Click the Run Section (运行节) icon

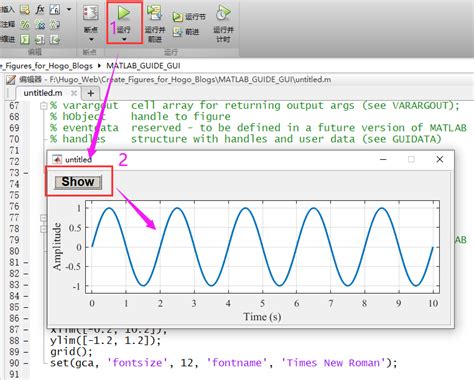177,17
